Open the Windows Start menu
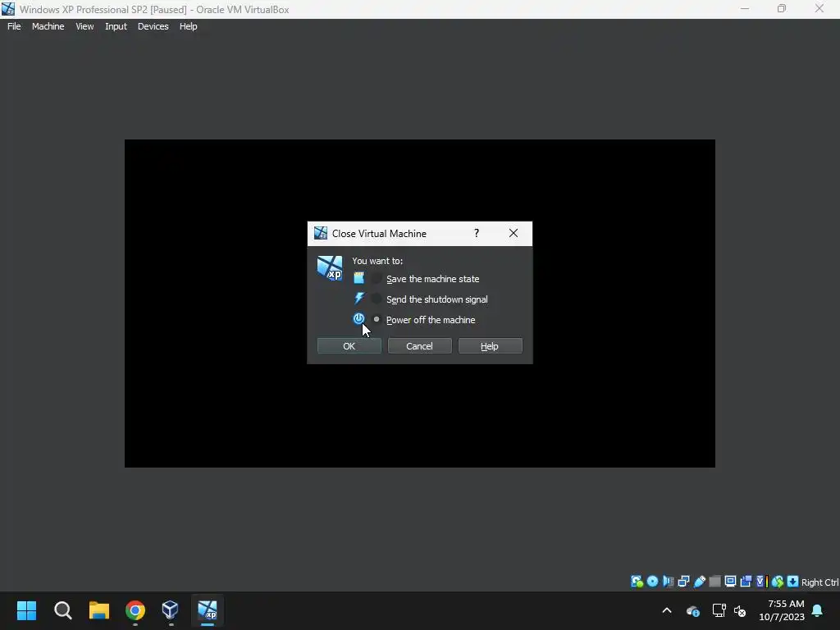840x630 pixels. click(27, 610)
